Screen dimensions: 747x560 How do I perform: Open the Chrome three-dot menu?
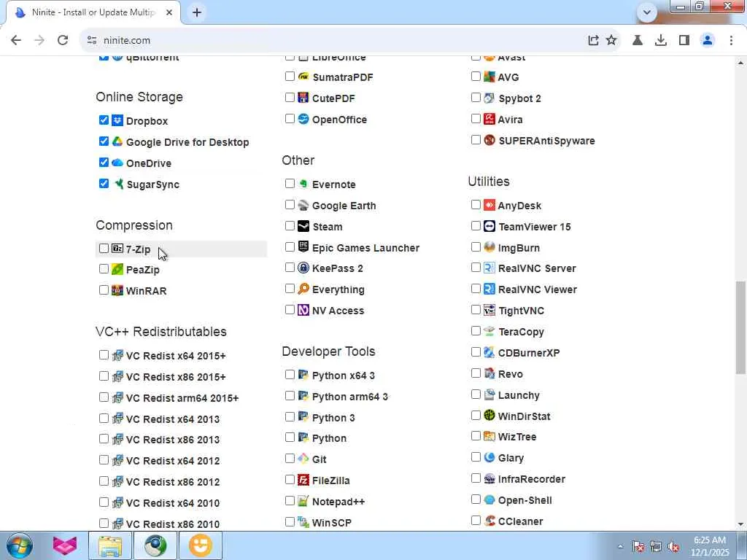pyautogui.click(x=731, y=41)
